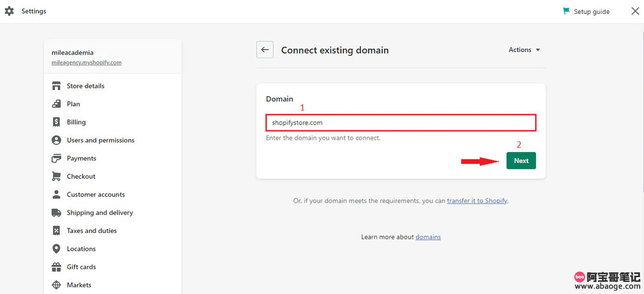
Task: Click the Gift cards present icon
Action: pos(56,267)
